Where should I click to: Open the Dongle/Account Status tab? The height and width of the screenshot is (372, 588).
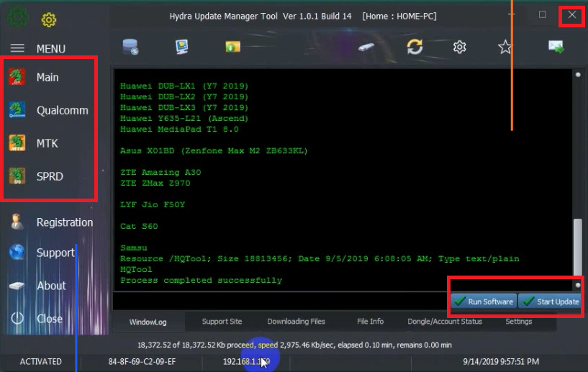pos(445,322)
